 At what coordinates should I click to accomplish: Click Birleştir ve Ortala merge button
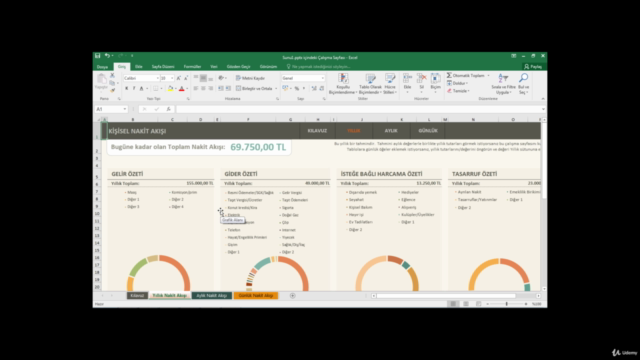[254, 89]
